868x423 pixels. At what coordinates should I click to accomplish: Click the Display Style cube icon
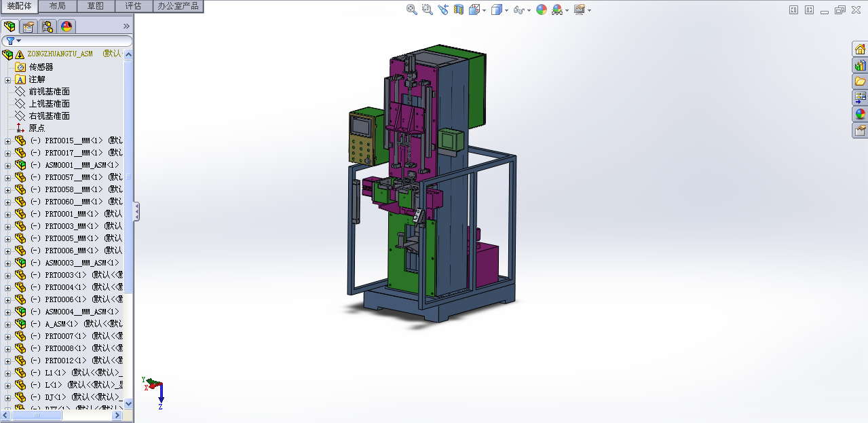click(x=497, y=10)
